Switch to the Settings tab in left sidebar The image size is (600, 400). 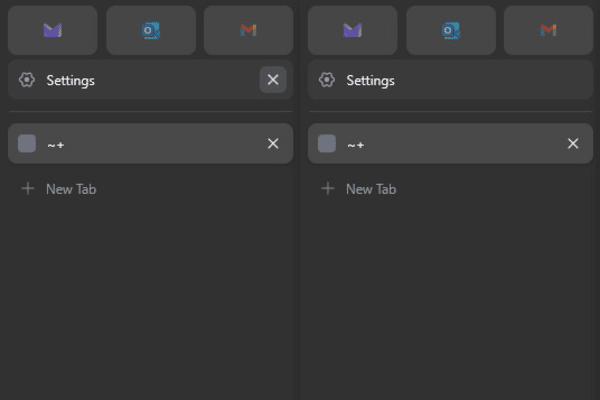tap(150, 80)
